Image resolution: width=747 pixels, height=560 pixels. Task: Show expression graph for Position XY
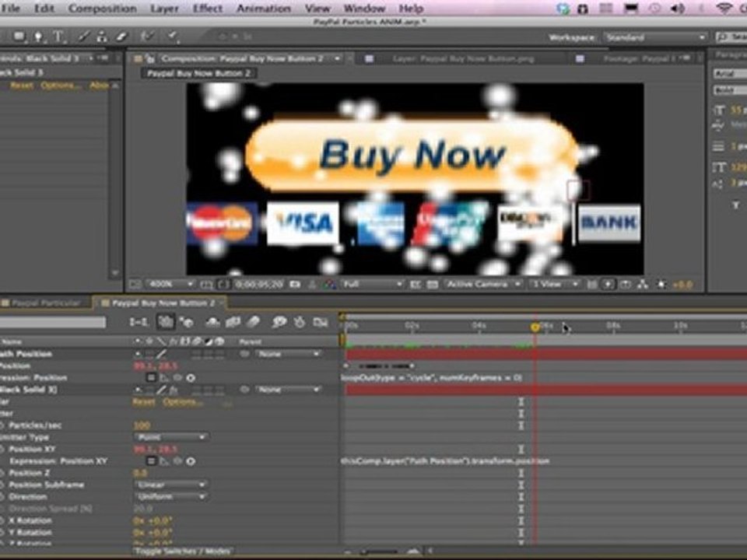point(164,461)
